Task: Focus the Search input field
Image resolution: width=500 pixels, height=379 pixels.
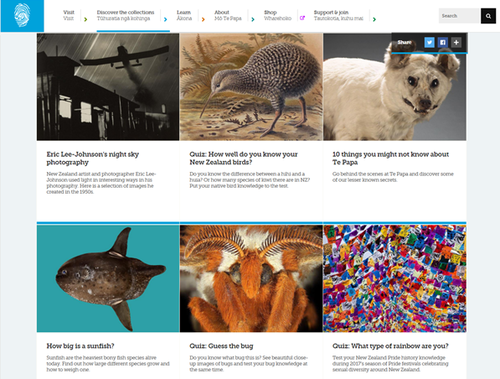Action: pyautogui.click(x=459, y=16)
